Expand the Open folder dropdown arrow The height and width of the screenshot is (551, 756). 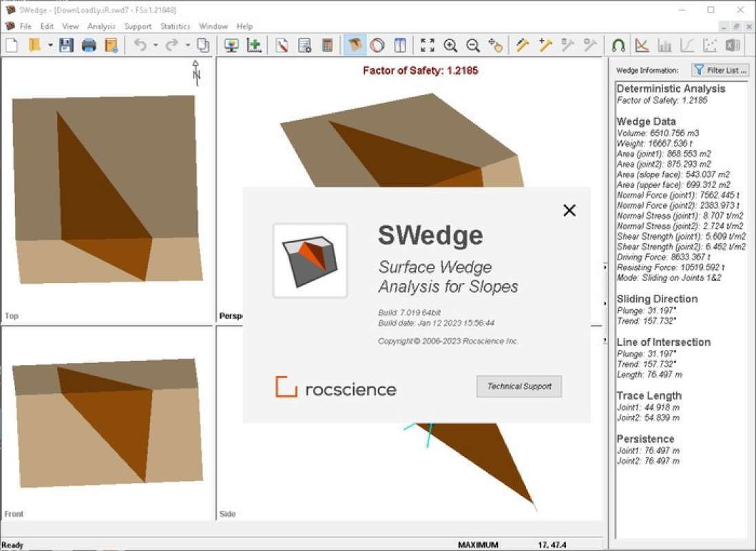pos(50,45)
